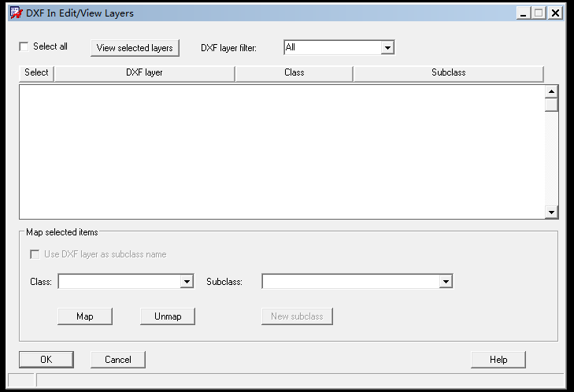Confirm with the OK button
Screen dimensions: 574x392
[46, 360]
